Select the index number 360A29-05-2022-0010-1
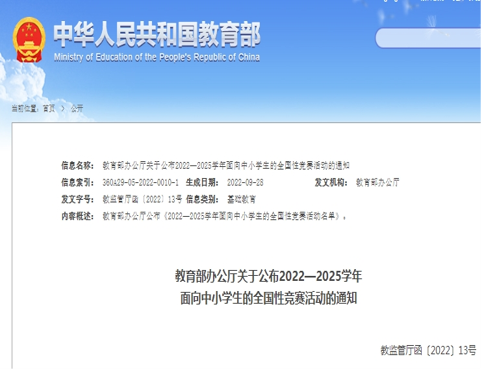 tap(141, 182)
